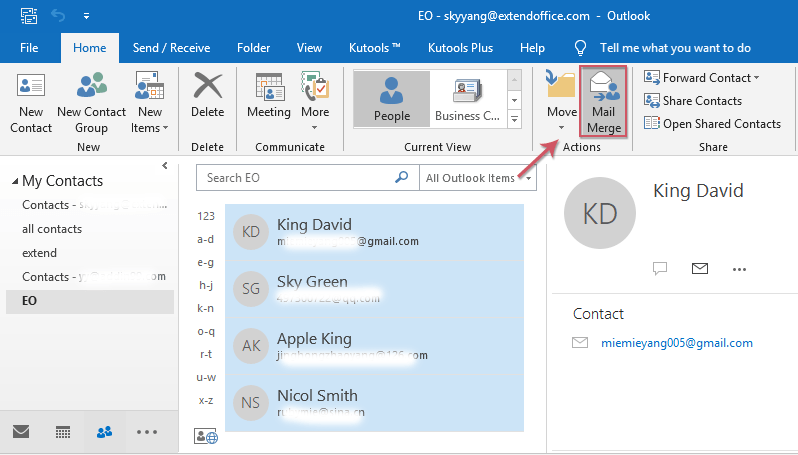Click Tell me what you want to do
The image size is (798, 455).
coord(675,48)
